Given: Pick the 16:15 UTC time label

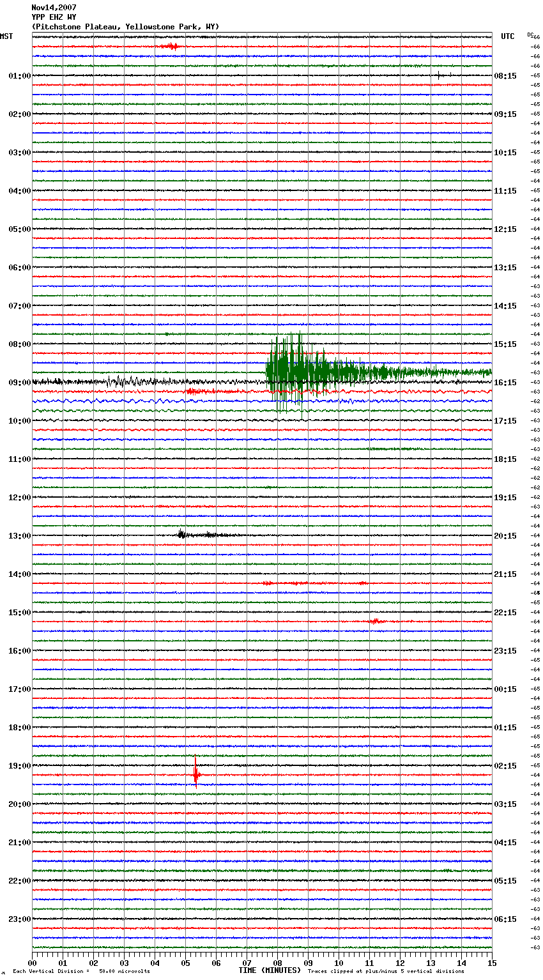Looking at the screenshot, I should (505, 383).
